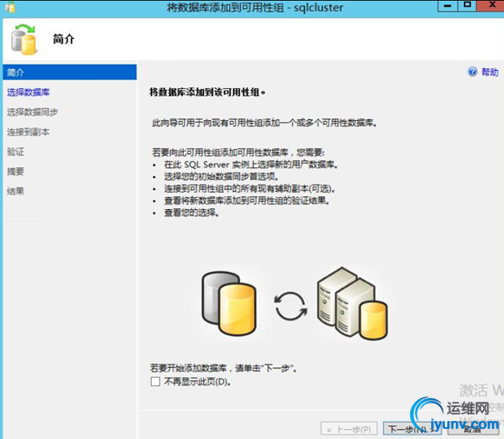Click the help question-mark icon
The image size is (504, 439).
[472, 72]
